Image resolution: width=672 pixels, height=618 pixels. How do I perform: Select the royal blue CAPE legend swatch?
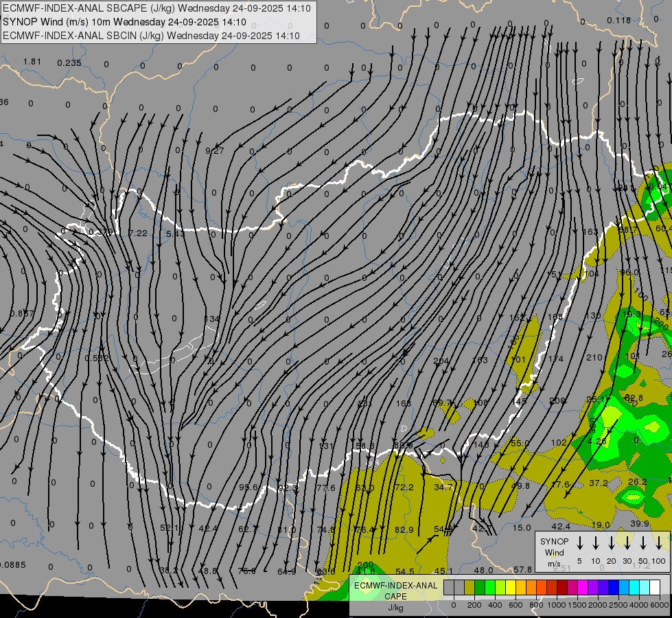click(x=613, y=587)
